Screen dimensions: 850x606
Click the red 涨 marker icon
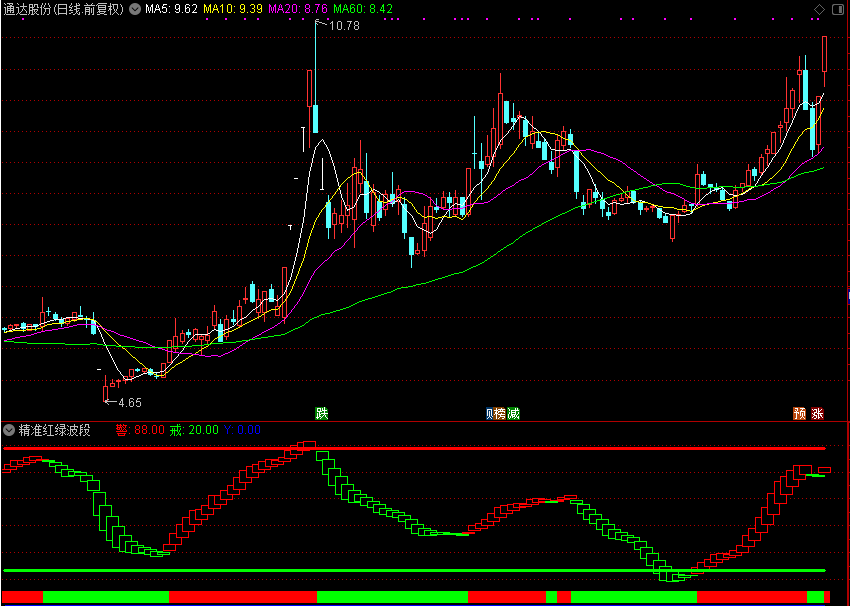(817, 413)
